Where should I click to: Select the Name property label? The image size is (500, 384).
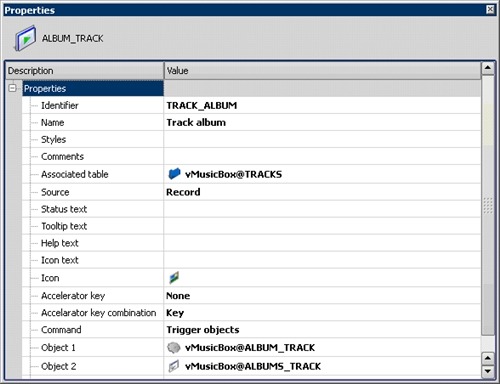coord(52,123)
